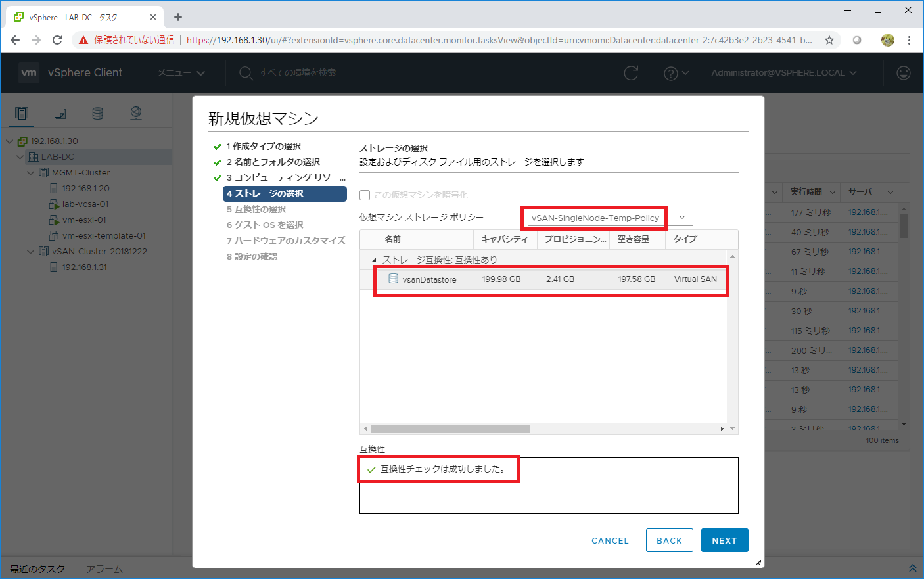Click the address bar URL
Viewport: 924px width, 579px height.
click(499, 40)
